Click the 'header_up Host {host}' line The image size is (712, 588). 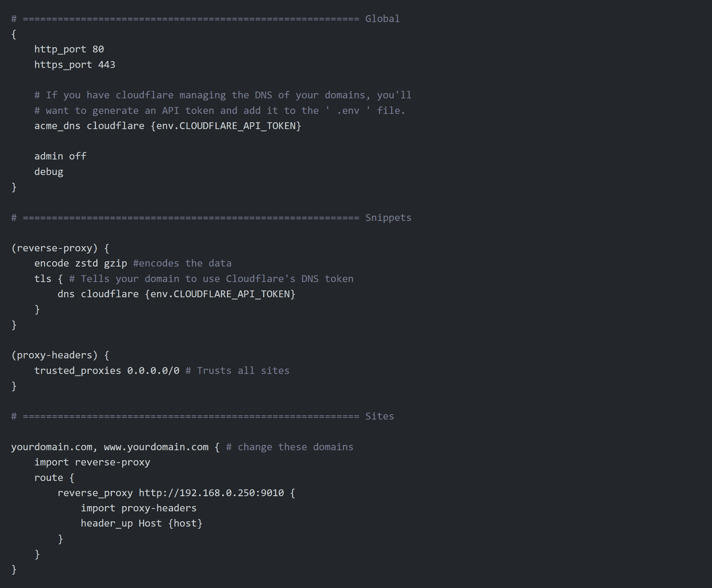142,524
